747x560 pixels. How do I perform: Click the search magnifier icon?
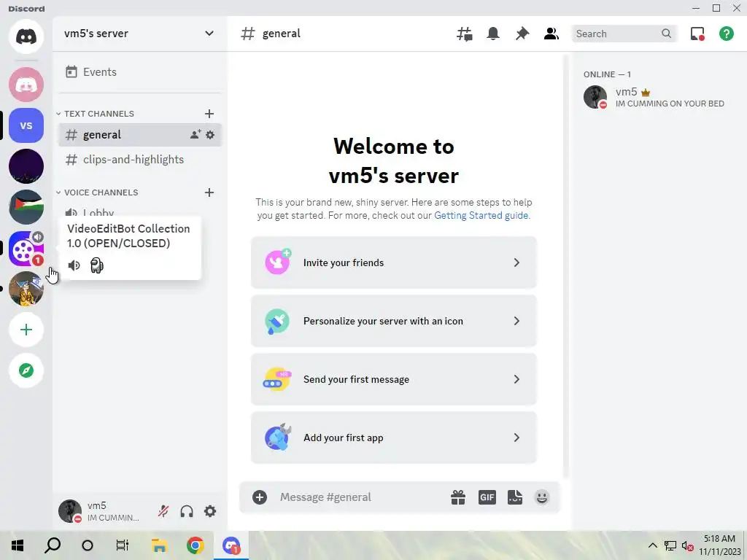[666, 34]
